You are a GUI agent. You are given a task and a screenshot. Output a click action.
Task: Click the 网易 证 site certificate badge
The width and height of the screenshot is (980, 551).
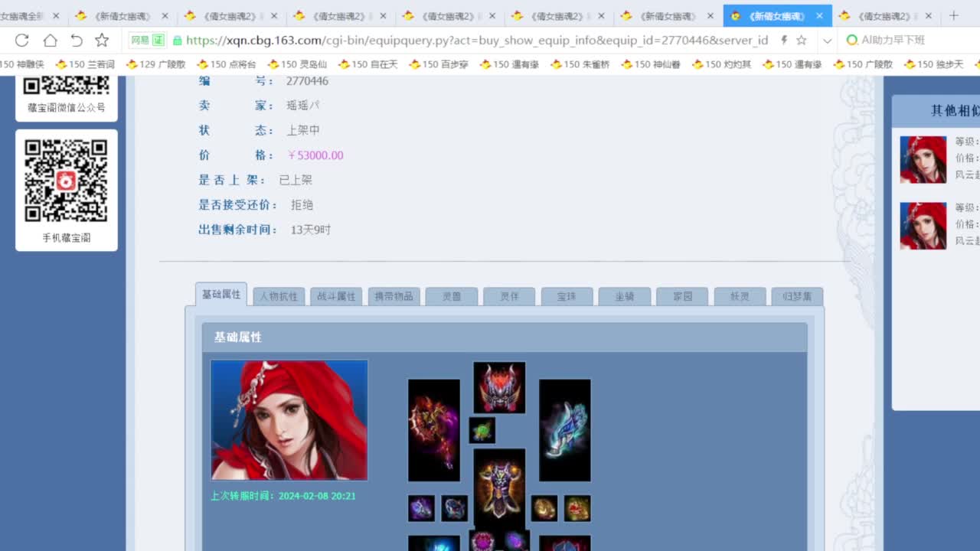[147, 41]
